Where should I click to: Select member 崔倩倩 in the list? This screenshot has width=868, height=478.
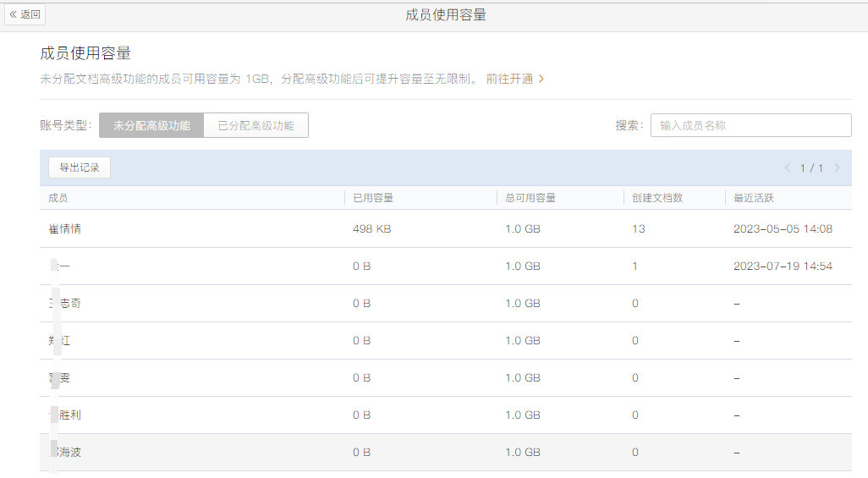click(65, 229)
